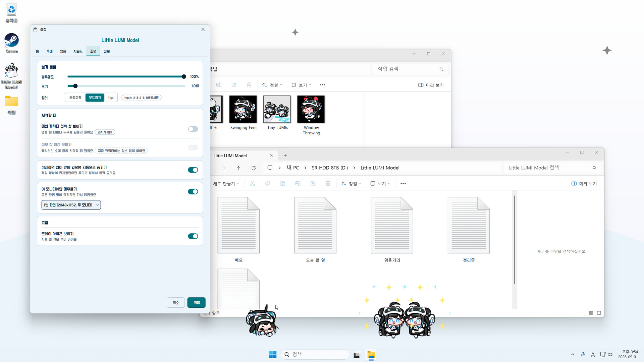Click the 불투명도 opacity slider handle

pos(184,77)
